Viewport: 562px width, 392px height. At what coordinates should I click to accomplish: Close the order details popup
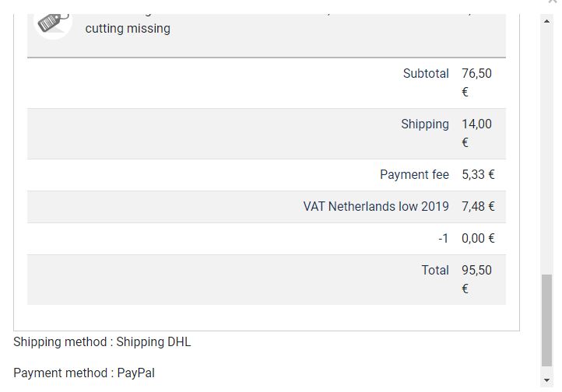[x=553, y=2]
